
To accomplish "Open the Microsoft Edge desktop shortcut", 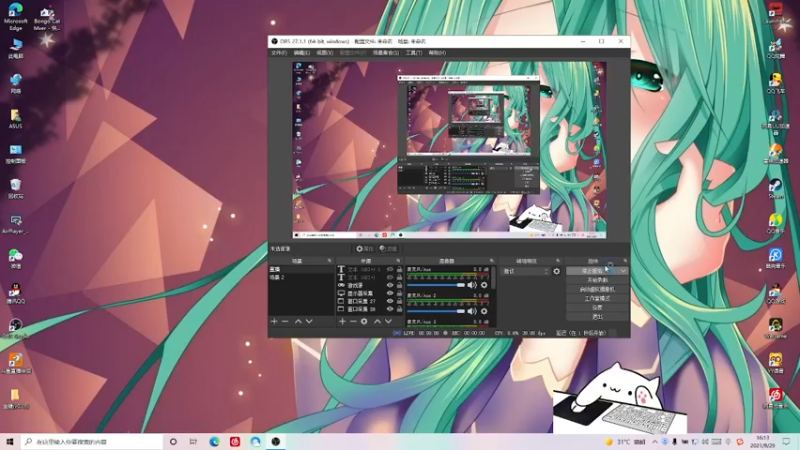I will (x=15, y=16).
